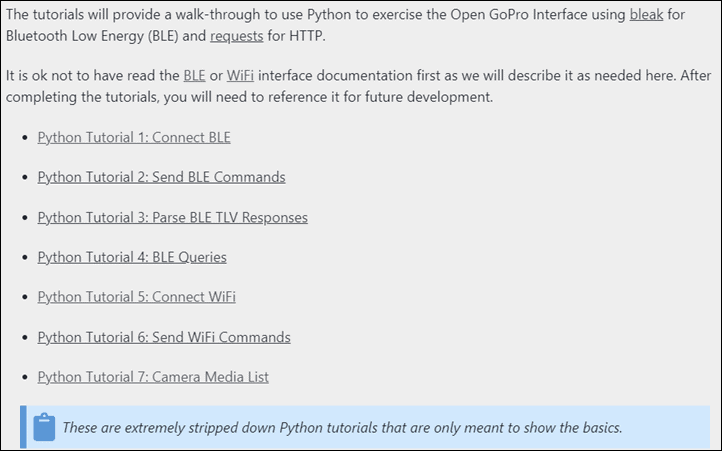722x451 pixels.
Task: Open Python Tutorial 6: Send WiFi Commands
Action: pyautogui.click(x=164, y=337)
